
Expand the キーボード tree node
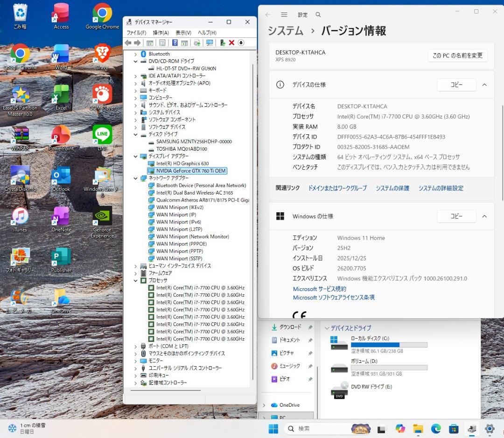tap(136, 90)
